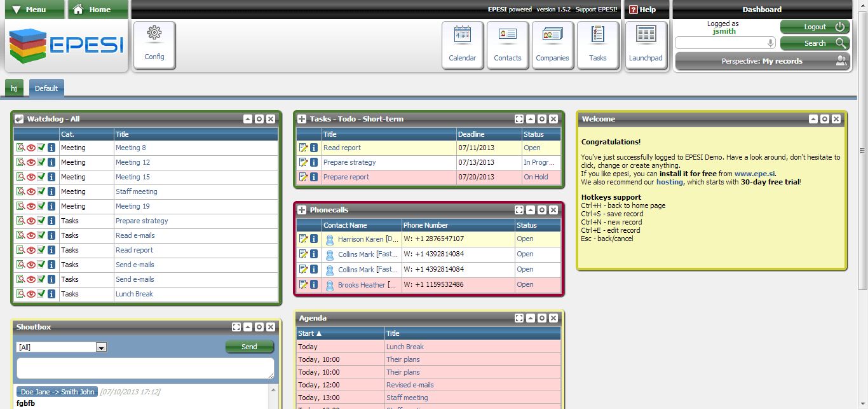The height and width of the screenshot is (409, 868).
Task: Edit the Read report task with pencil icon
Action: pyautogui.click(x=304, y=147)
